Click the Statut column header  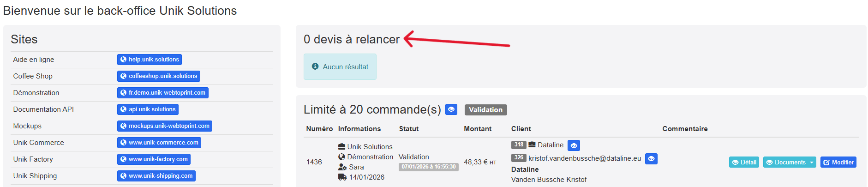[408, 129]
